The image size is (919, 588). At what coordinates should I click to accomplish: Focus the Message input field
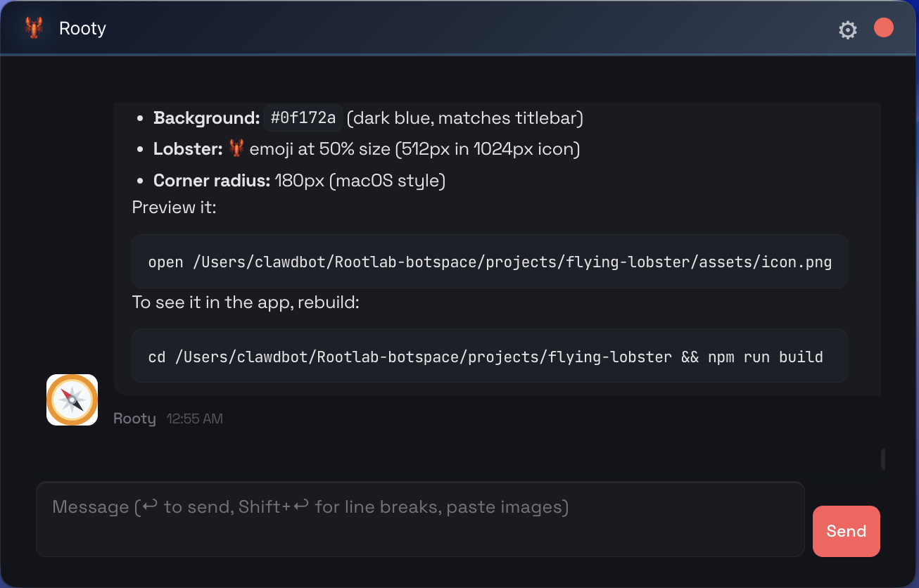pyautogui.click(x=420, y=518)
